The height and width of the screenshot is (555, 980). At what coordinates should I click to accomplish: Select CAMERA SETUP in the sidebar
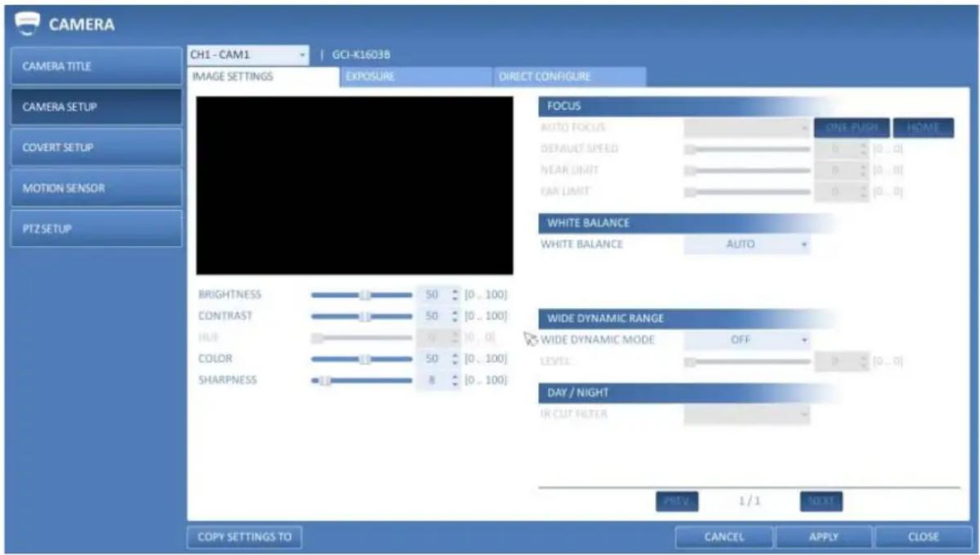[97, 107]
